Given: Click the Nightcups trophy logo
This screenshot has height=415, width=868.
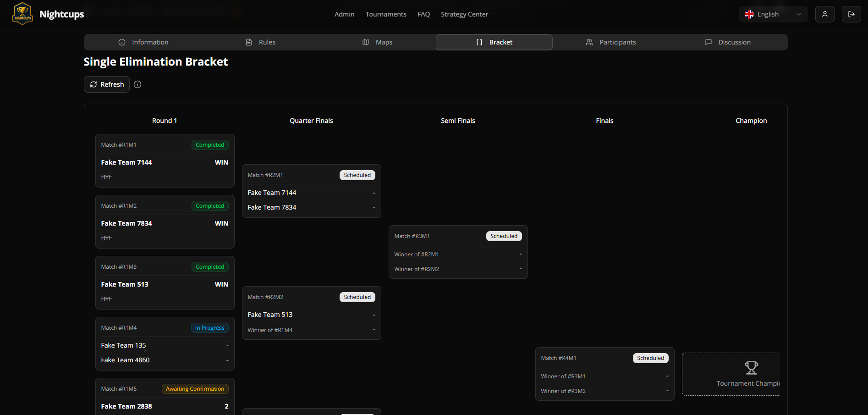Looking at the screenshot, I should click(22, 14).
